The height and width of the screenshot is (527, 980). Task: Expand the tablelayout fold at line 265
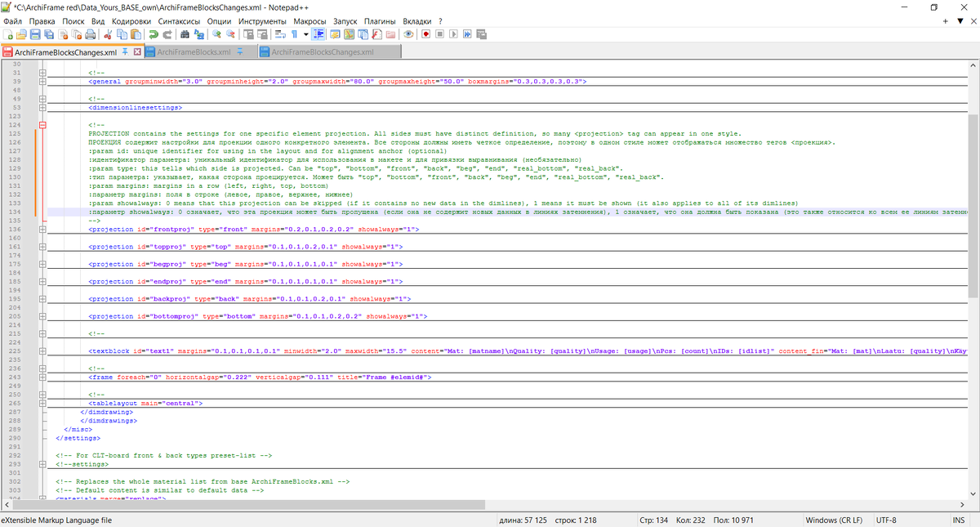[42, 404]
